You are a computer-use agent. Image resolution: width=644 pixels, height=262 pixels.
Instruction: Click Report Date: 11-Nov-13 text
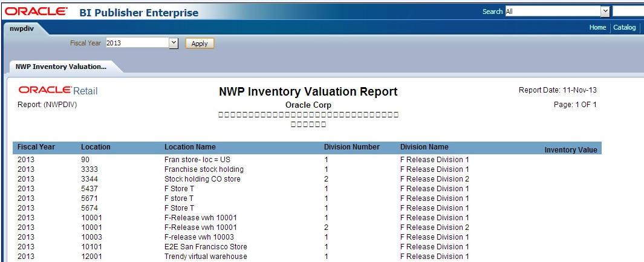[558, 90]
